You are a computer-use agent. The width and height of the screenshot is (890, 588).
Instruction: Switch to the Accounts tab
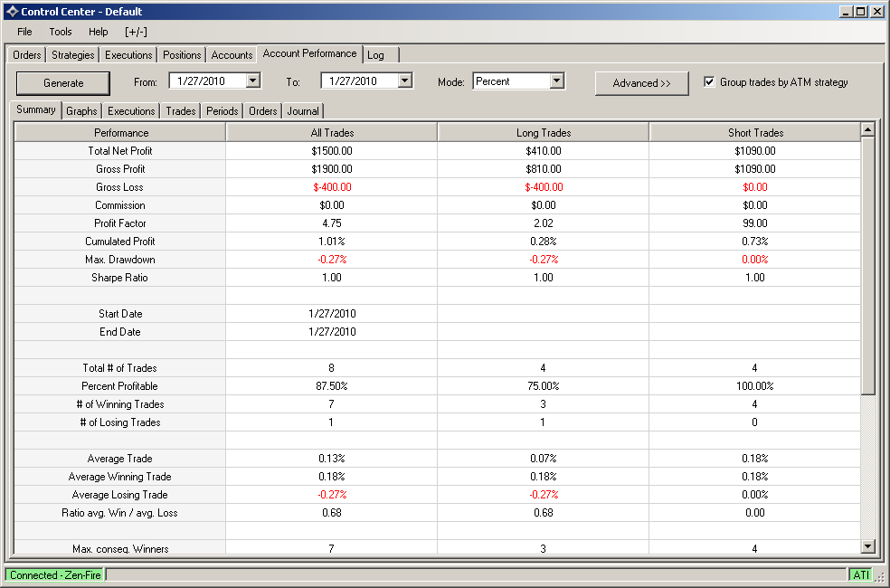(x=232, y=55)
